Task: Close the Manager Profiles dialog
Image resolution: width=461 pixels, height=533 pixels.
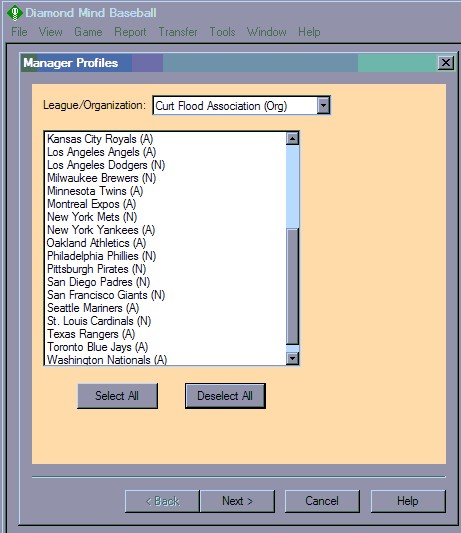Action: click(445, 63)
